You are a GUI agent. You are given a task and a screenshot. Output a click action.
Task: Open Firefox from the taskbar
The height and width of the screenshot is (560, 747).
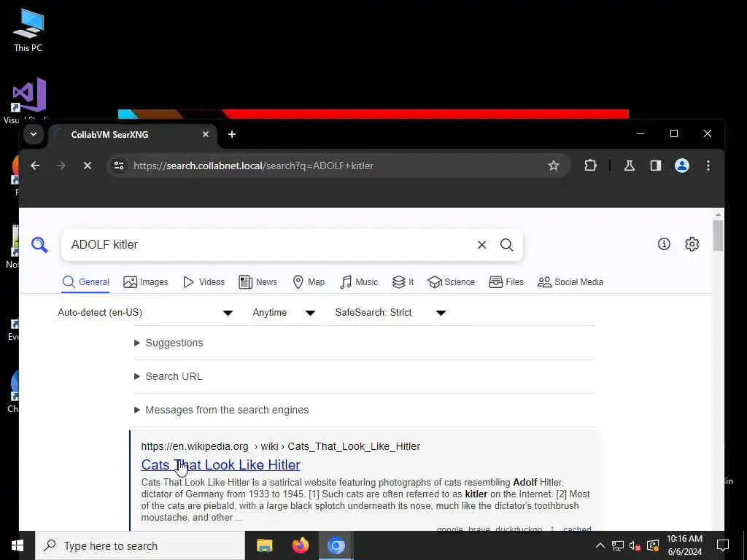300,545
